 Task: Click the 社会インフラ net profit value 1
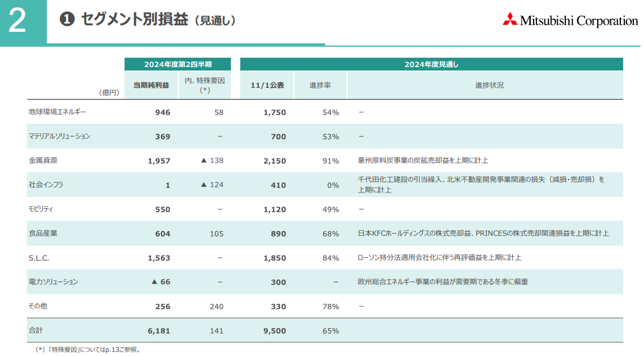pos(168,186)
